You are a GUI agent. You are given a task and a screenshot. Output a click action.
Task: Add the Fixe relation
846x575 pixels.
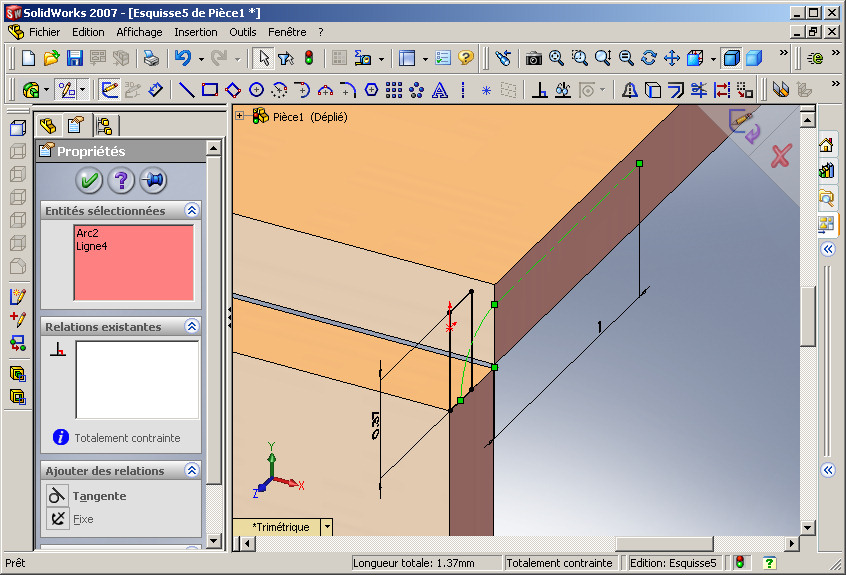(71, 519)
